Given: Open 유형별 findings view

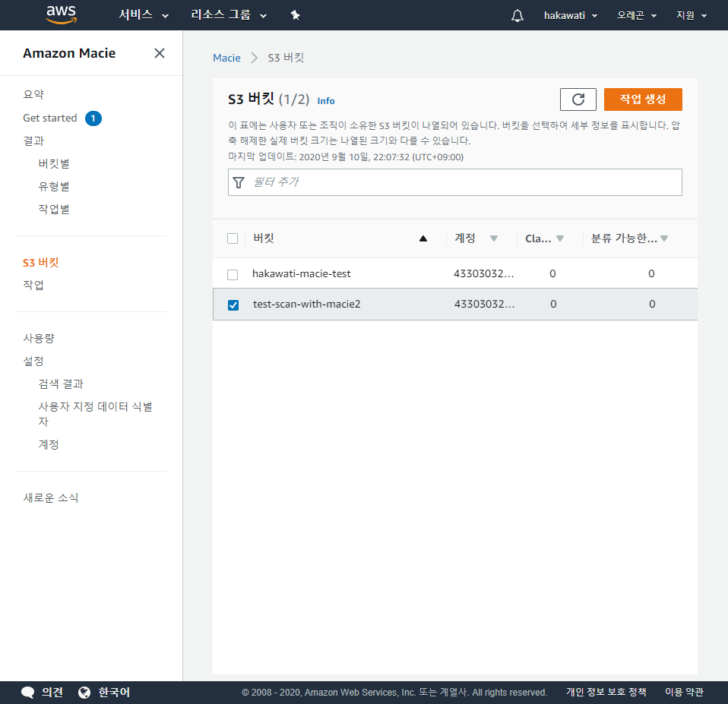Looking at the screenshot, I should tap(54, 186).
